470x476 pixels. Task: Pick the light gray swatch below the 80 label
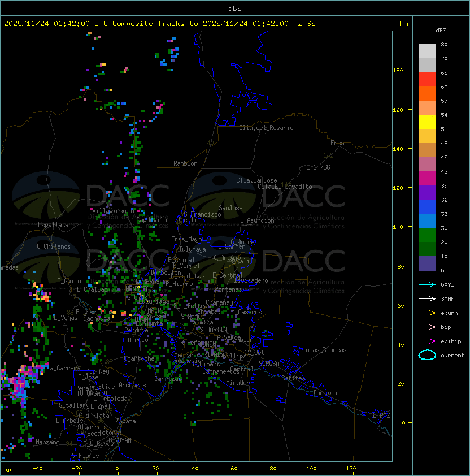[427, 51]
